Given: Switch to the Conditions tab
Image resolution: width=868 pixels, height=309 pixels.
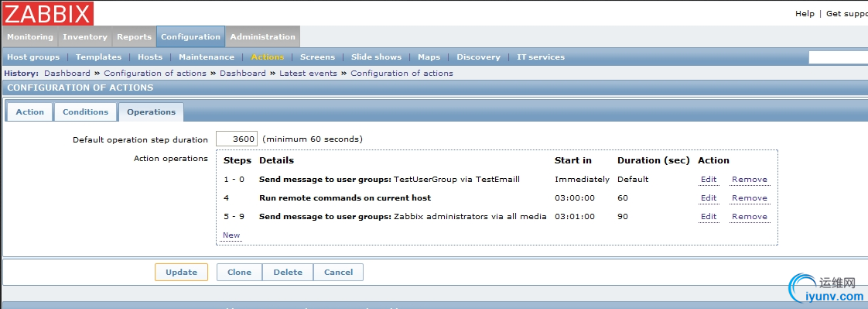Looking at the screenshot, I should point(85,112).
